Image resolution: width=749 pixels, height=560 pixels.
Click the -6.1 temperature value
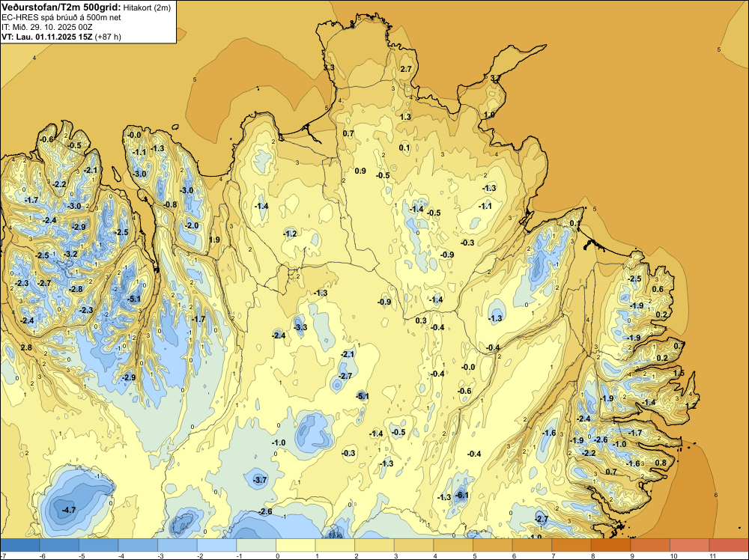tap(462, 495)
